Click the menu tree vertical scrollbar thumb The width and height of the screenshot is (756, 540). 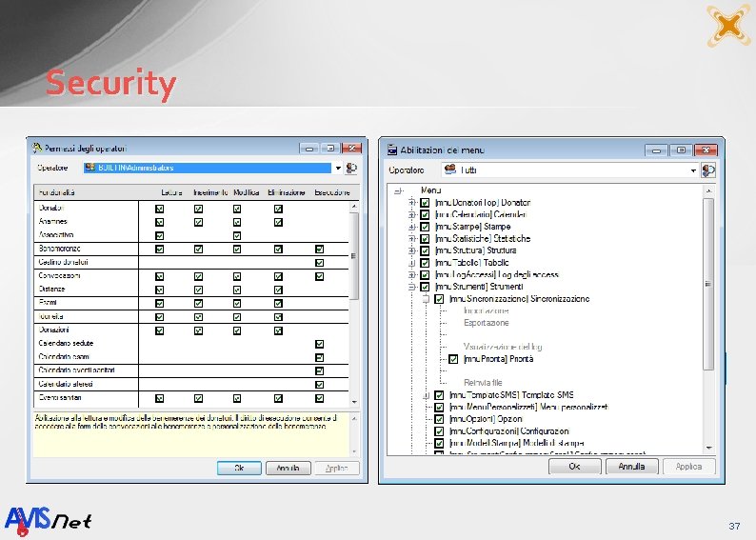[708, 284]
